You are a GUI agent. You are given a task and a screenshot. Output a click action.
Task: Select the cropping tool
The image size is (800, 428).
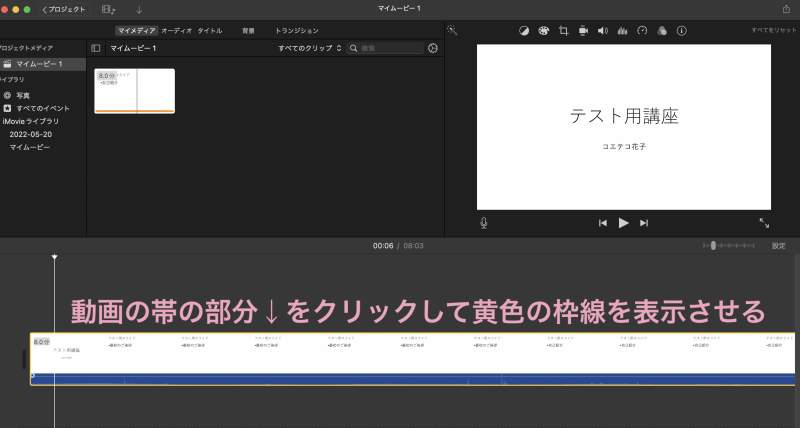pos(563,31)
